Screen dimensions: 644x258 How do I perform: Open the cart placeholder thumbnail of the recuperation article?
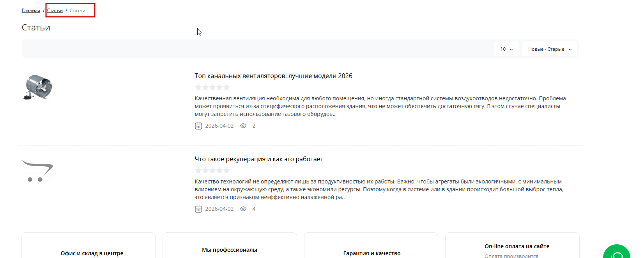click(x=37, y=171)
